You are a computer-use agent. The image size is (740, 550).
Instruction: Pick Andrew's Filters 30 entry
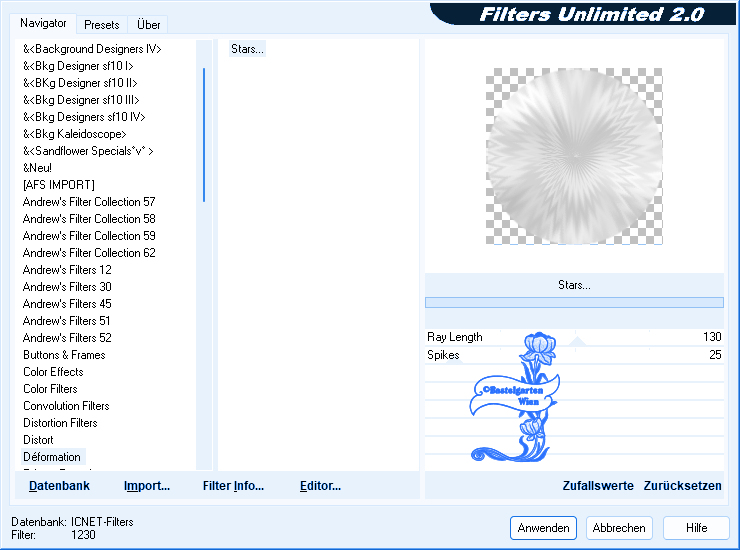click(x=67, y=287)
